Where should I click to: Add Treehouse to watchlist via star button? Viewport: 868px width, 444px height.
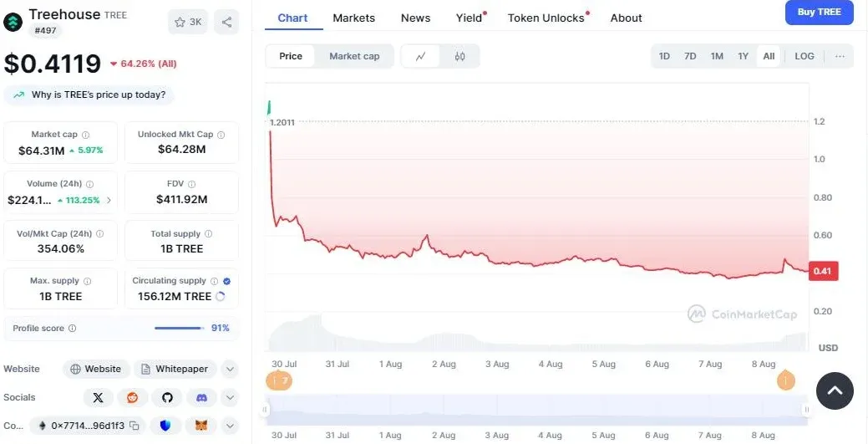click(x=188, y=23)
